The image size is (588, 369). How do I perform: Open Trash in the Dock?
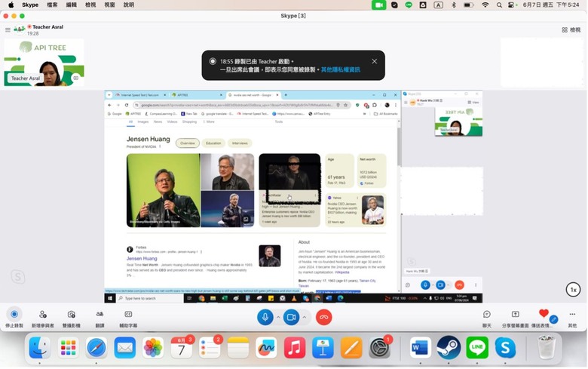[547, 348]
